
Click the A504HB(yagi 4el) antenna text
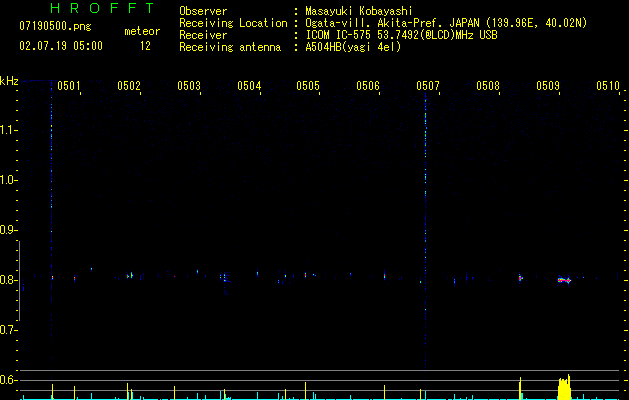pyautogui.click(x=353, y=47)
